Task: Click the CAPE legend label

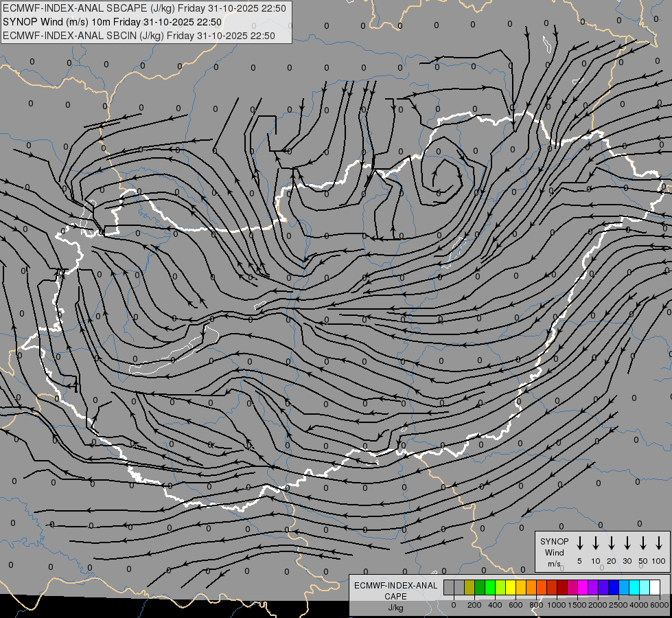Action: tap(395, 597)
